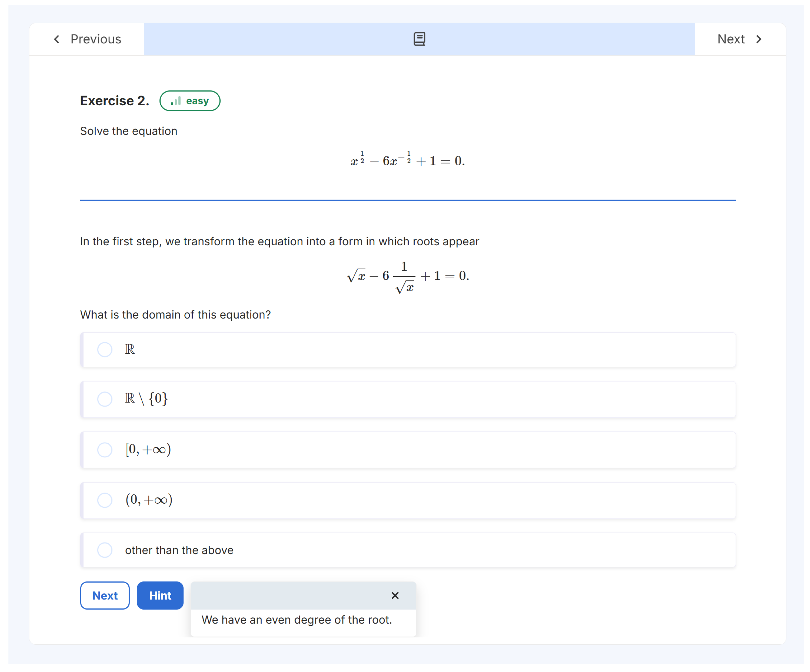The image size is (810, 672).
Task: Click the easy difficulty badge
Action: pos(190,101)
